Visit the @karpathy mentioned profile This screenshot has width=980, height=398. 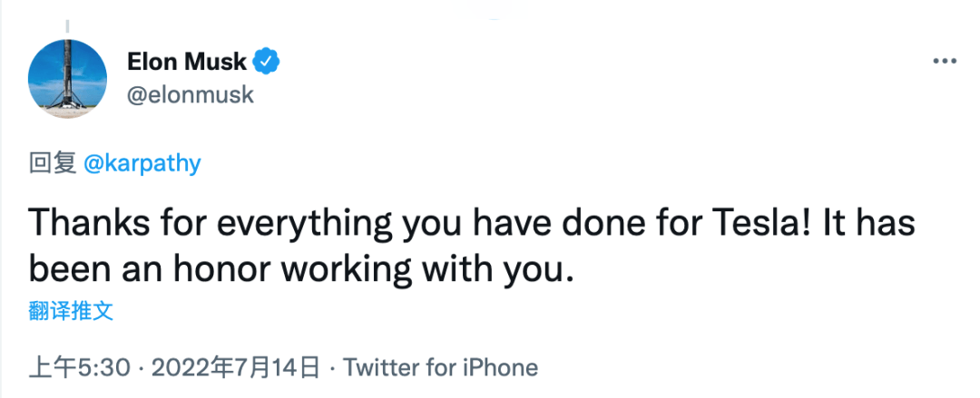tap(142, 164)
